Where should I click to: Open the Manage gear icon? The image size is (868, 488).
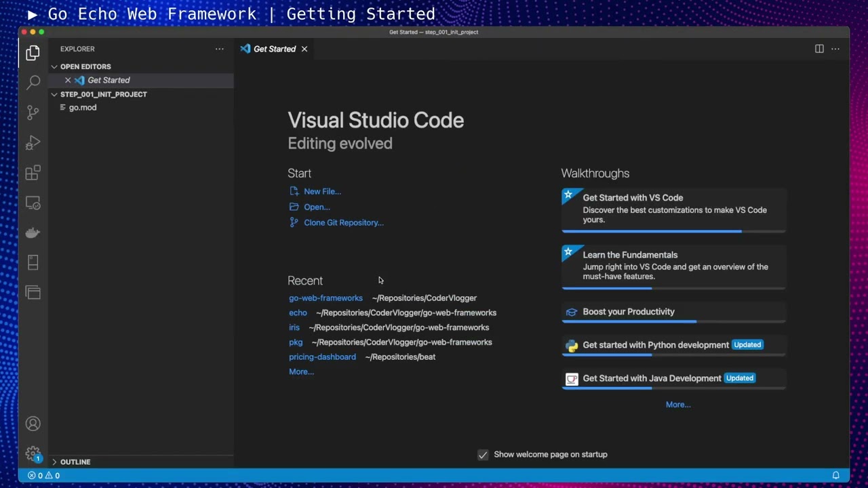pos(33,453)
